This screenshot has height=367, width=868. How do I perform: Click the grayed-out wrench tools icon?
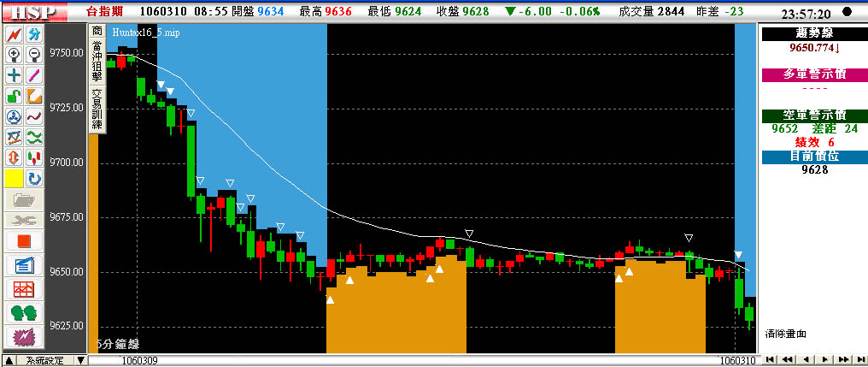pos(24,221)
